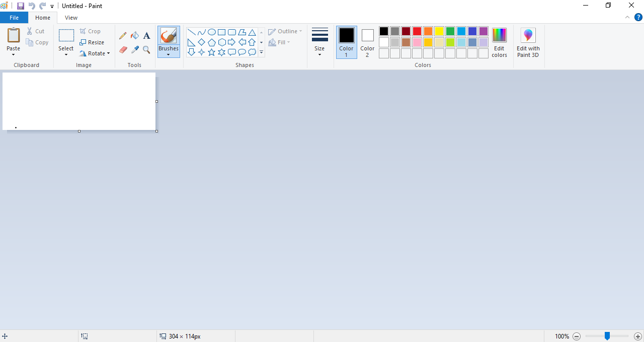Screen dimensions: 644x342
Task: Select the Pencil tool
Action: pos(123,36)
